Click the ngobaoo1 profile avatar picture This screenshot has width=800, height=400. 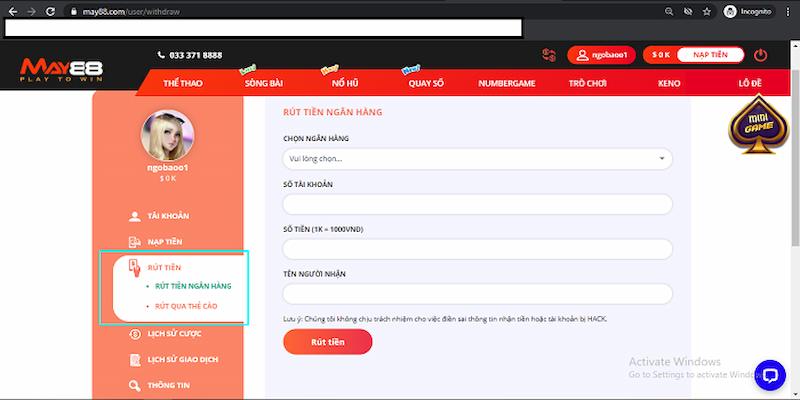(x=167, y=135)
